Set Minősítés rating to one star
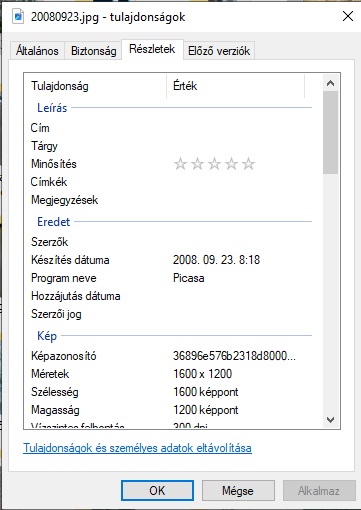 coord(180,164)
